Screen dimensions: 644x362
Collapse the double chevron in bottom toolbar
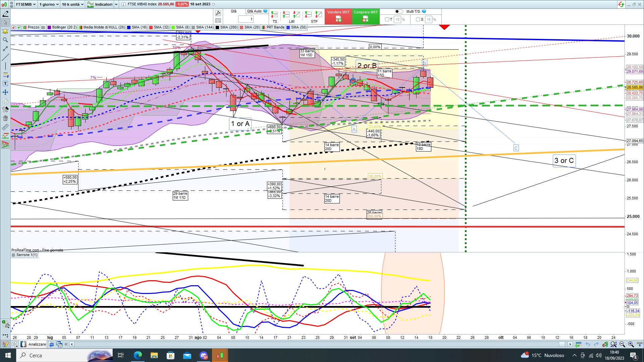point(66,344)
